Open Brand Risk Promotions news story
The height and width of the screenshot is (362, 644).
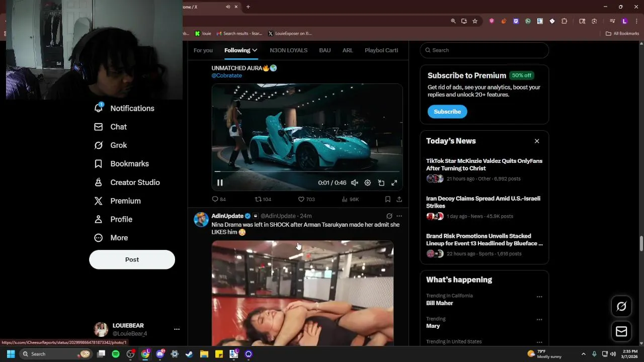(484, 245)
